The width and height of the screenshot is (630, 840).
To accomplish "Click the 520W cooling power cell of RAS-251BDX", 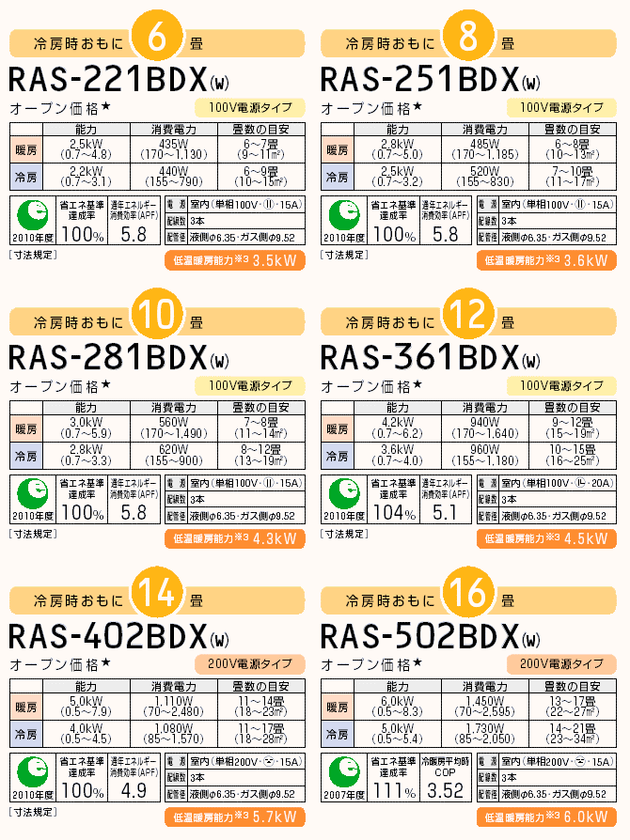I will tap(485, 177).
